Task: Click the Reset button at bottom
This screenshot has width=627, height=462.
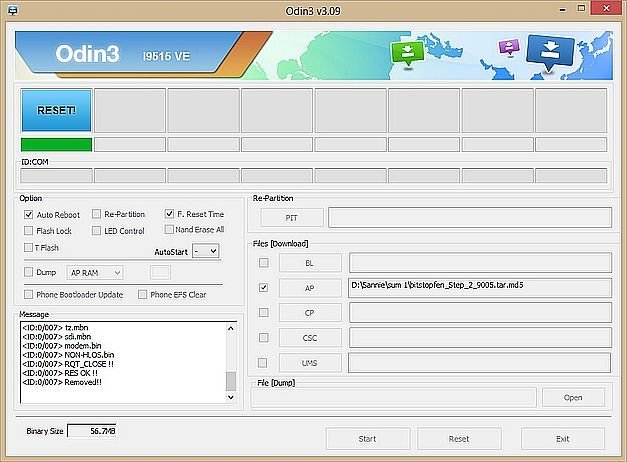Action: coord(459,439)
